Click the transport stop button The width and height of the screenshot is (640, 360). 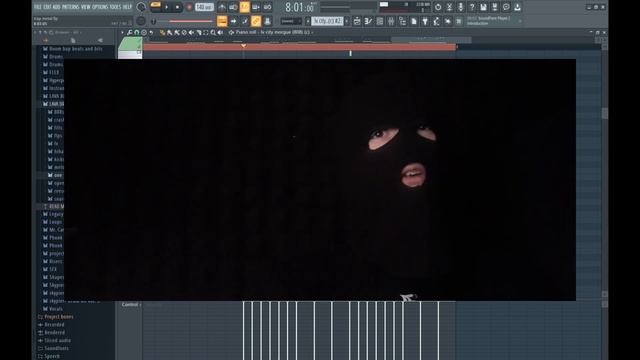(177, 7)
